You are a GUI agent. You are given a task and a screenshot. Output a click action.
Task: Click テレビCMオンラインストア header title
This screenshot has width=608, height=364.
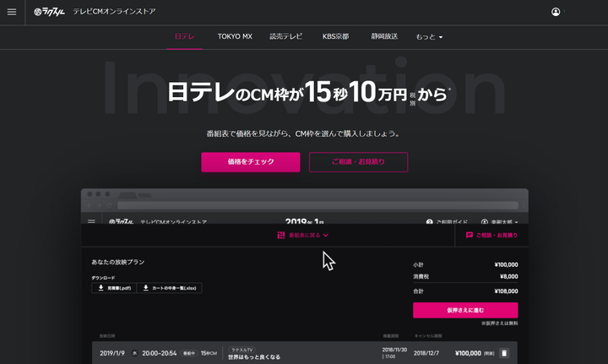(x=114, y=12)
